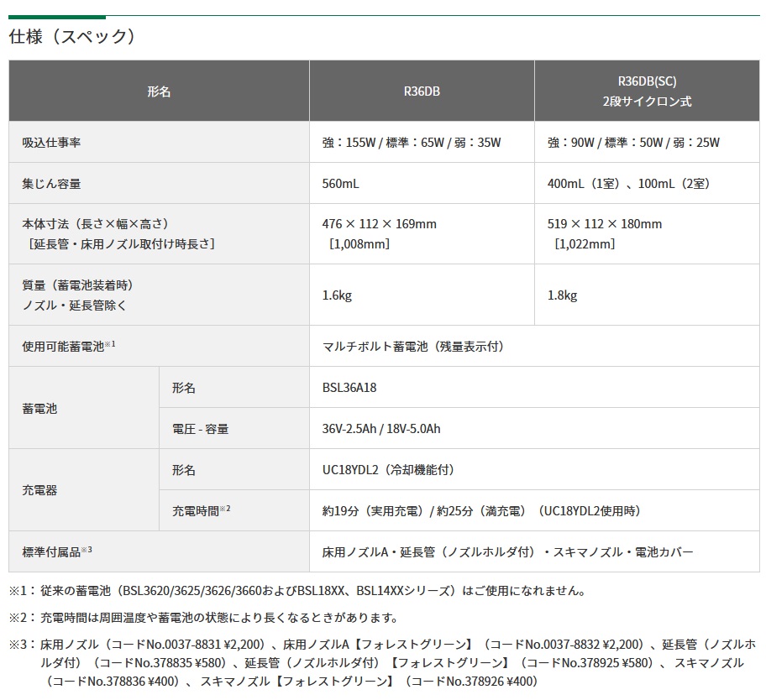Select the 36V-2.5Ah / 18V-5.0Ah cell

tap(534, 429)
